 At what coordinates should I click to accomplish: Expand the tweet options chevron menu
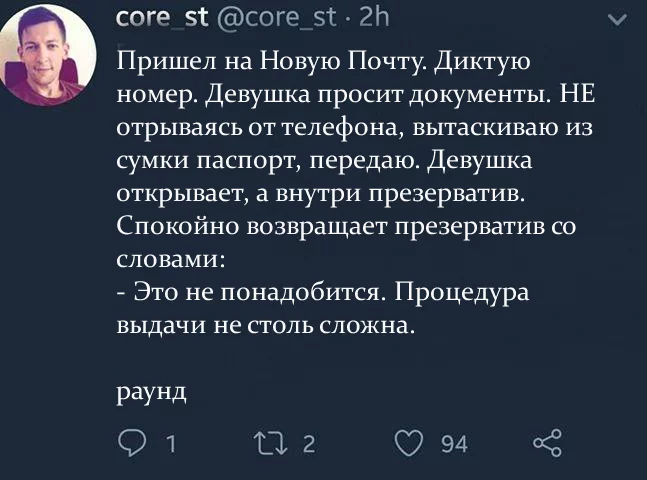pos(613,19)
